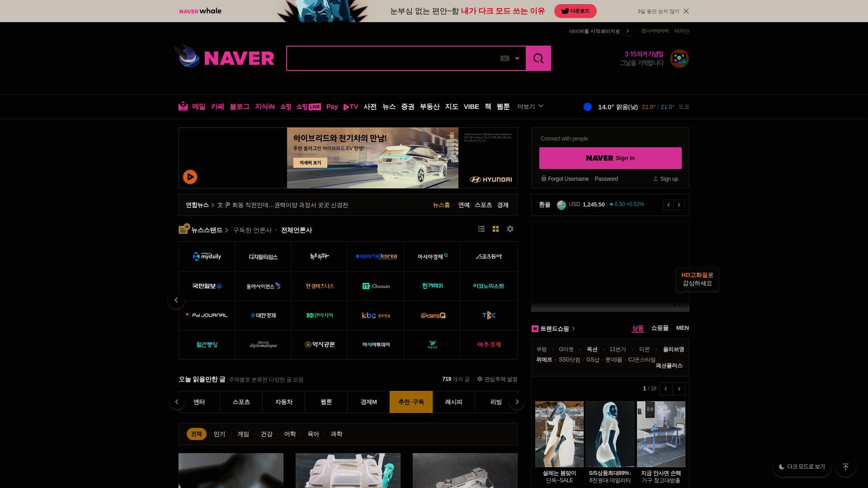
Task: Click Forgot Username link
Action: pyautogui.click(x=568, y=179)
